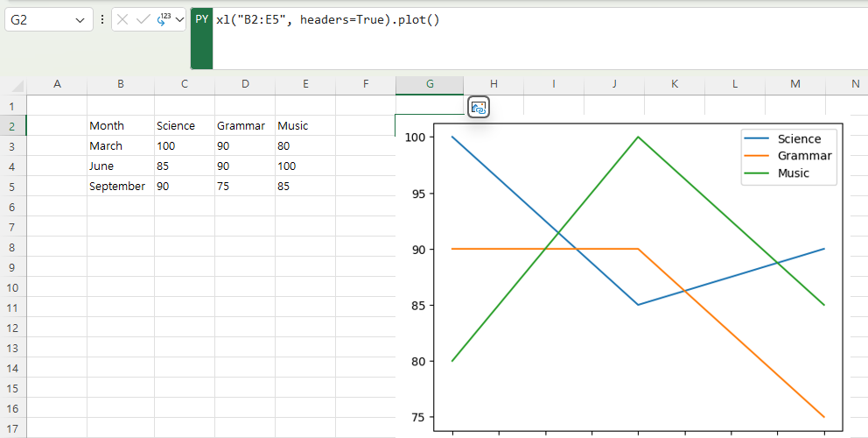Click the Python output type icon
Screen dimensions: 868x438
tap(164, 20)
